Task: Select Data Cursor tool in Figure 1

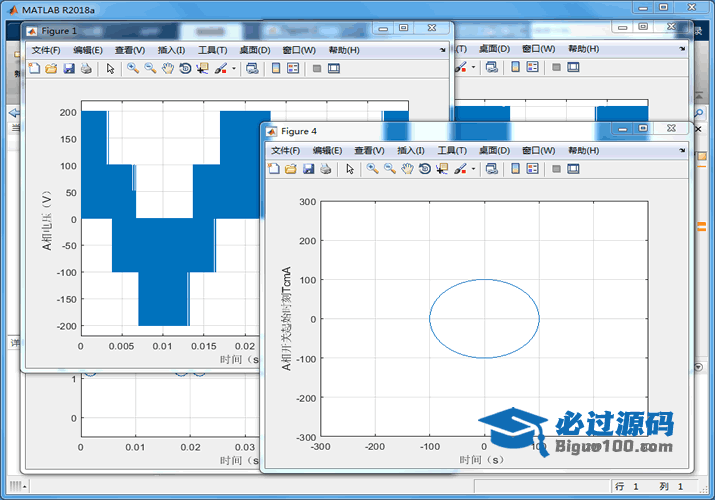Action: (x=202, y=68)
